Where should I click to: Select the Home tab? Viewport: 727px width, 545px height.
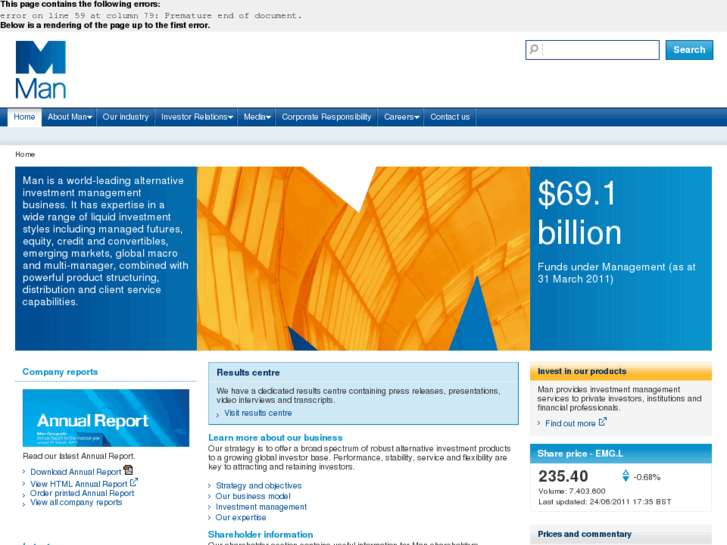(x=24, y=117)
